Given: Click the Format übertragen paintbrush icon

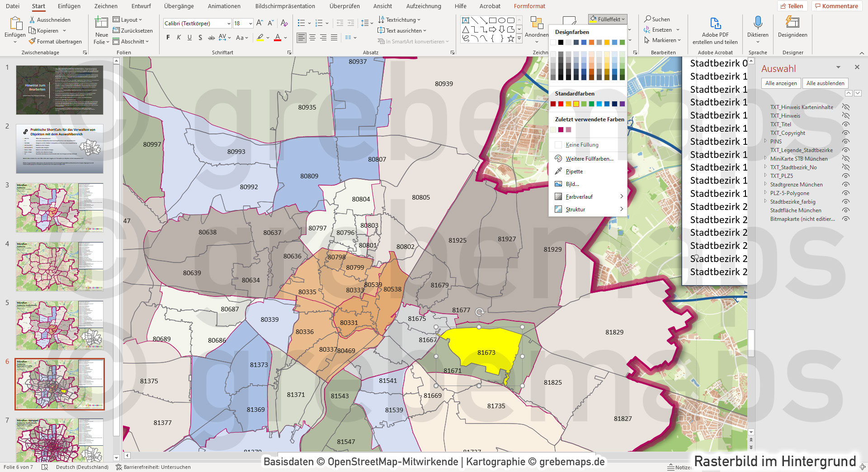Looking at the screenshot, I should [x=33, y=41].
